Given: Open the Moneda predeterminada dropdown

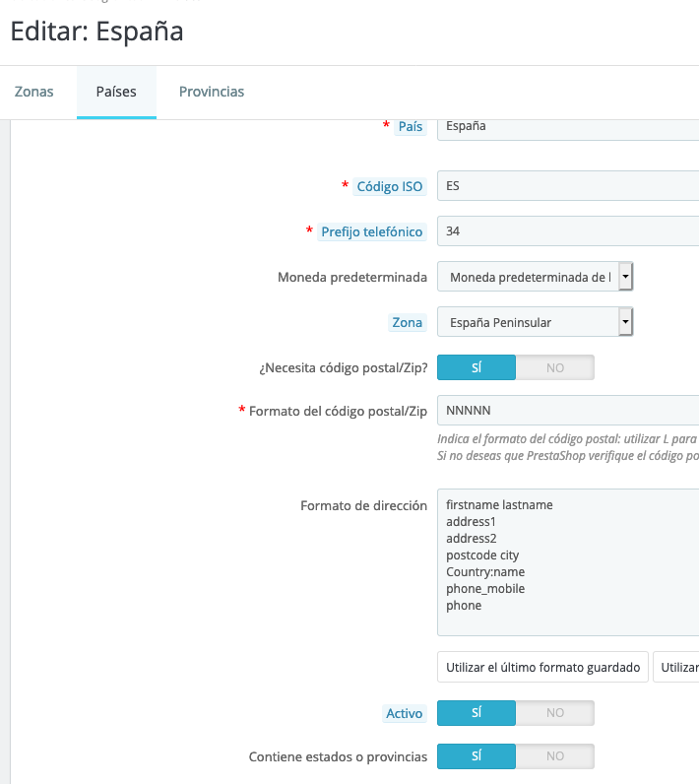Looking at the screenshot, I should 536,277.
